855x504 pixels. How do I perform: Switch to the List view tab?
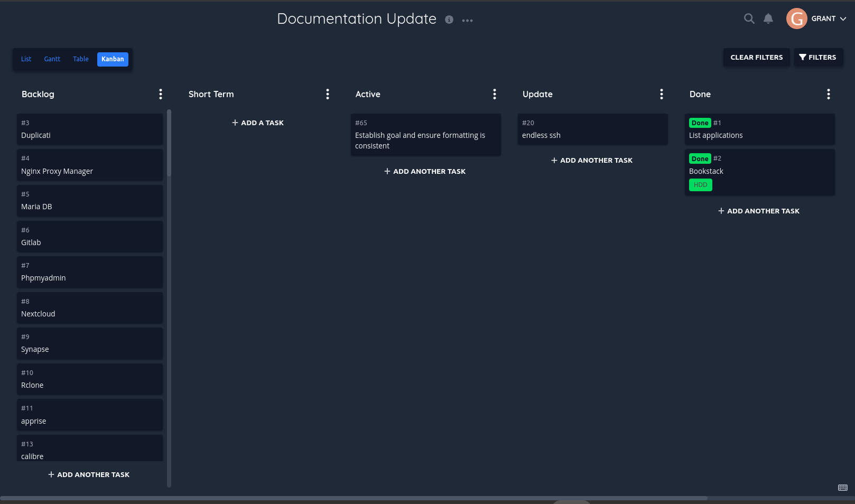point(26,59)
